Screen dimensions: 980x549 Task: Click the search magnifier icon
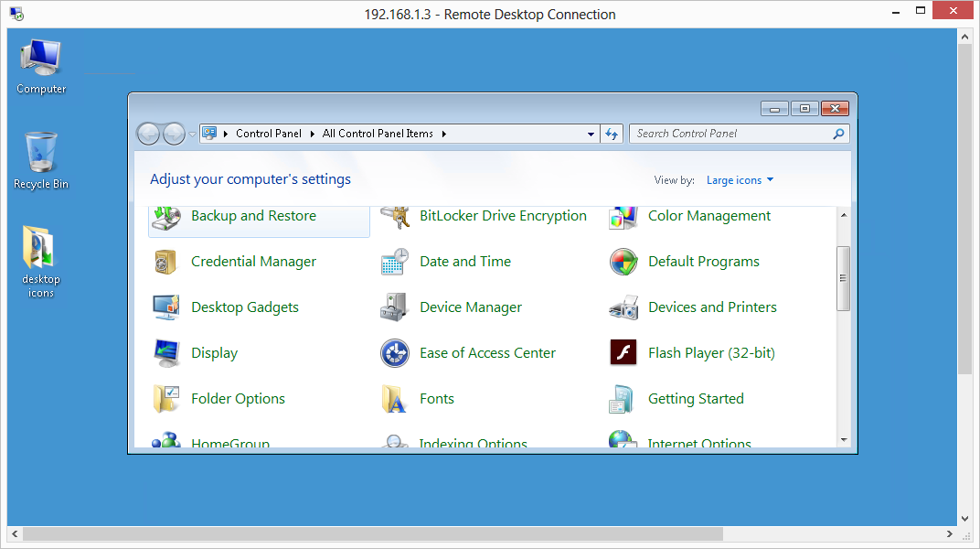point(838,134)
